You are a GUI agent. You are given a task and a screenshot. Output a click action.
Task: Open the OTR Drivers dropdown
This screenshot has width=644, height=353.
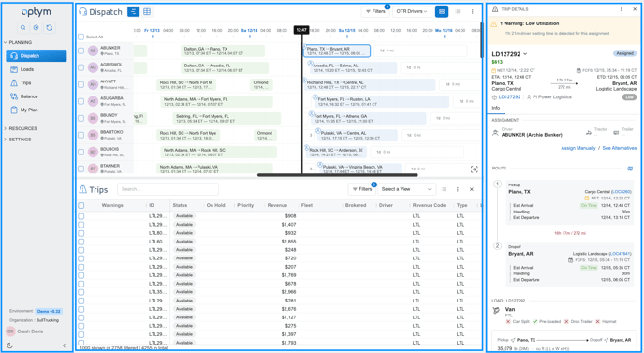412,11
